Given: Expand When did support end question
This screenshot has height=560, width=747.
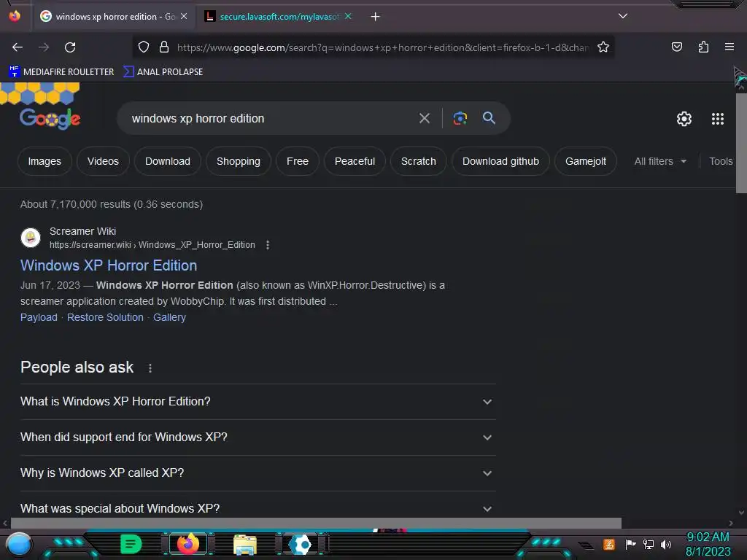Looking at the screenshot, I should [258, 437].
